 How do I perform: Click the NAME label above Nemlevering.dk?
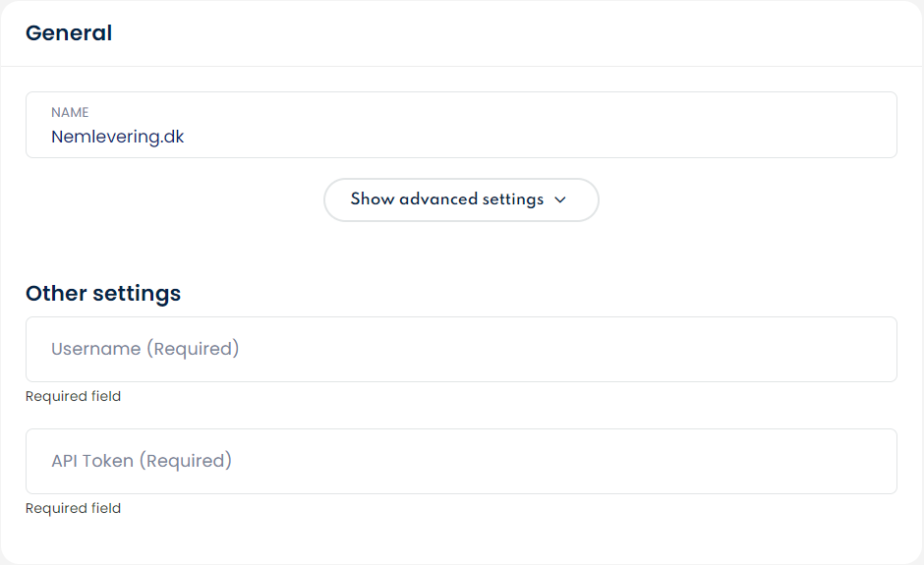click(70, 113)
